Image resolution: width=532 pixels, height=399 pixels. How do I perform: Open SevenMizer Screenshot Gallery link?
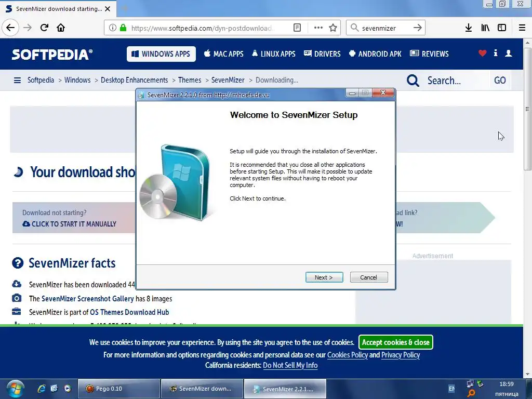point(87,299)
